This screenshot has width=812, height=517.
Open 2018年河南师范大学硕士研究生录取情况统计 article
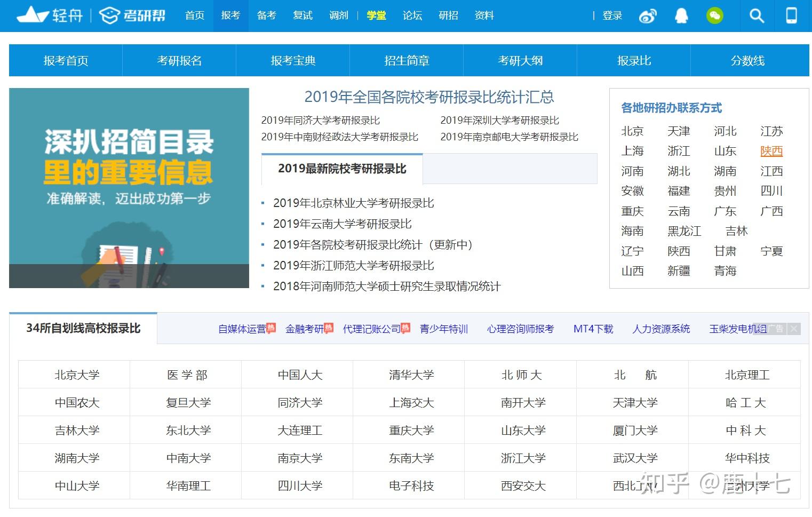(x=387, y=287)
